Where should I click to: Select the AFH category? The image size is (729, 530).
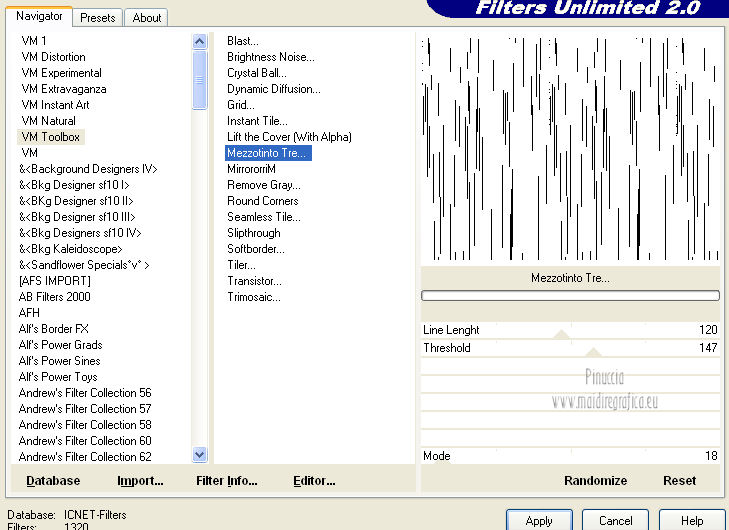pyautogui.click(x=29, y=312)
